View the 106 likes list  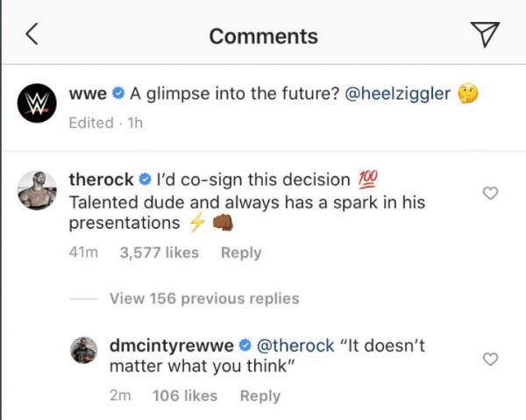tap(184, 395)
